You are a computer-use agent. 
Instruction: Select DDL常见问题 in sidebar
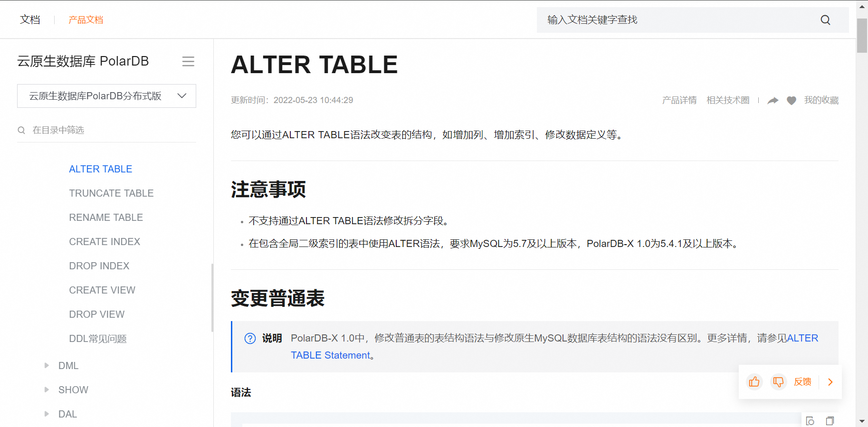98,339
